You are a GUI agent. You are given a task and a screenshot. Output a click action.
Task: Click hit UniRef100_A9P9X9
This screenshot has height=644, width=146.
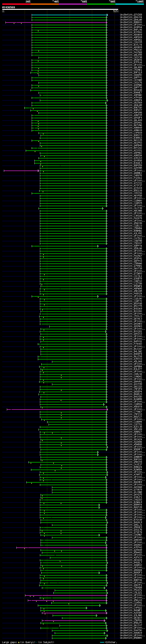131,37
